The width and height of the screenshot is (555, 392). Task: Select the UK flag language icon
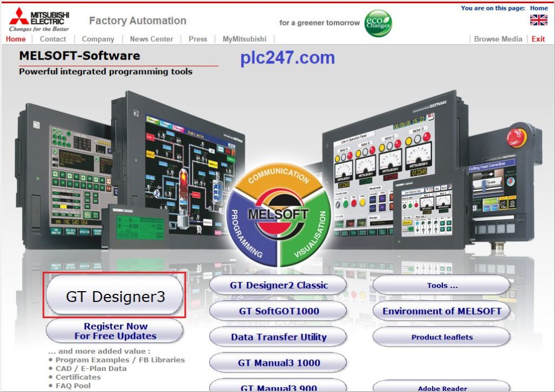(538, 20)
